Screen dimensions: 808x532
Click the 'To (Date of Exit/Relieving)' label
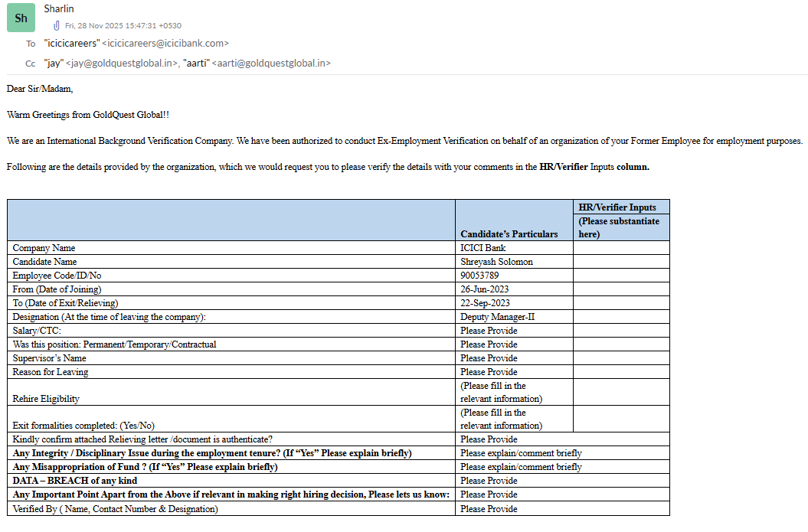(65, 303)
